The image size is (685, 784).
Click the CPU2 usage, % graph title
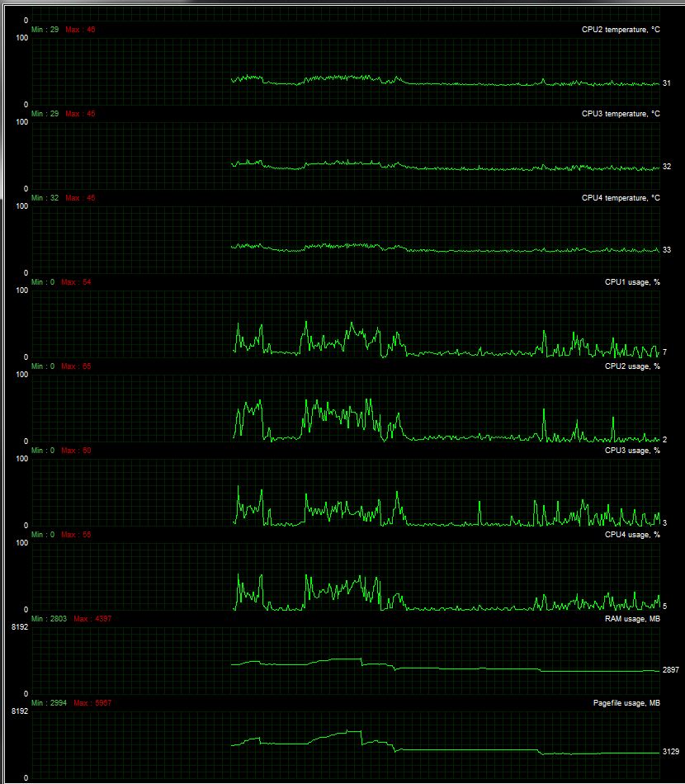point(632,366)
